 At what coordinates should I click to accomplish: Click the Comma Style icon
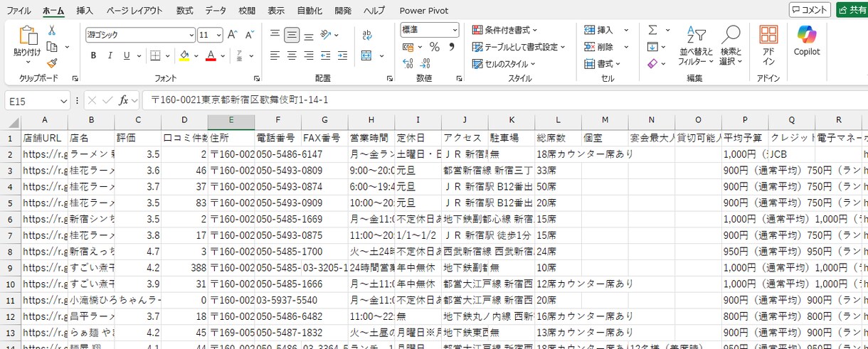pos(451,47)
